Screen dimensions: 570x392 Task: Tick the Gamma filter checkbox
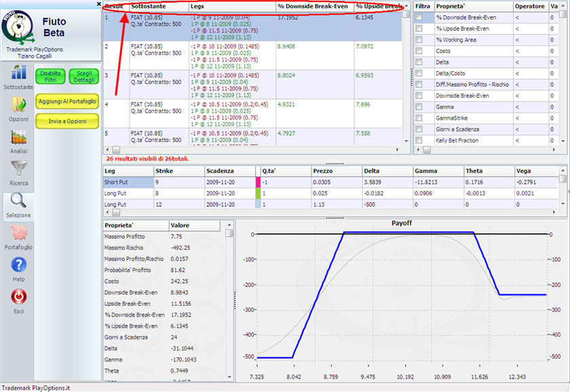pos(419,106)
